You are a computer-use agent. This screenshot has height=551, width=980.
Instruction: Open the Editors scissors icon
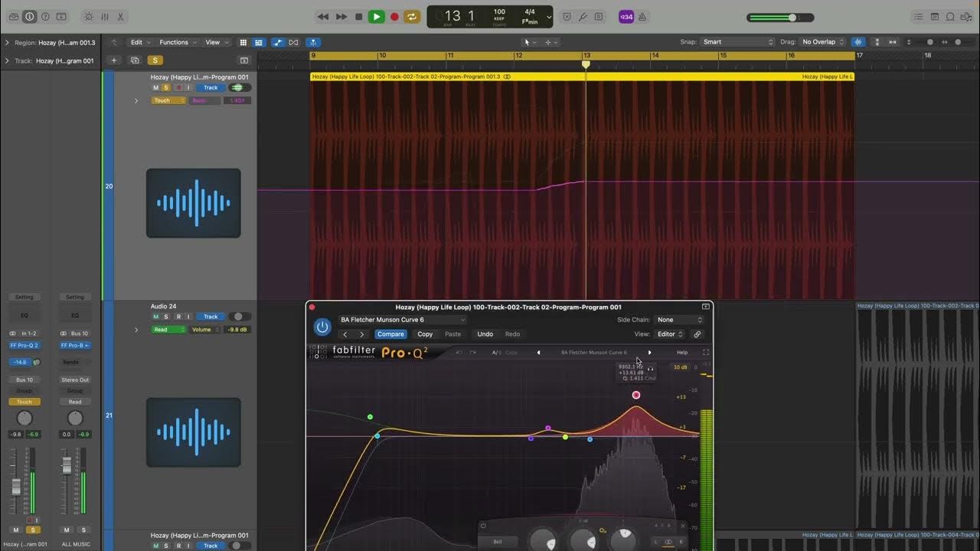[x=121, y=17]
